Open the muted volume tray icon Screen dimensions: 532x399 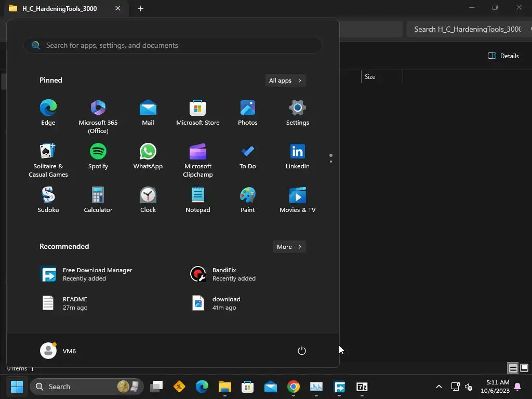click(469, 387)
